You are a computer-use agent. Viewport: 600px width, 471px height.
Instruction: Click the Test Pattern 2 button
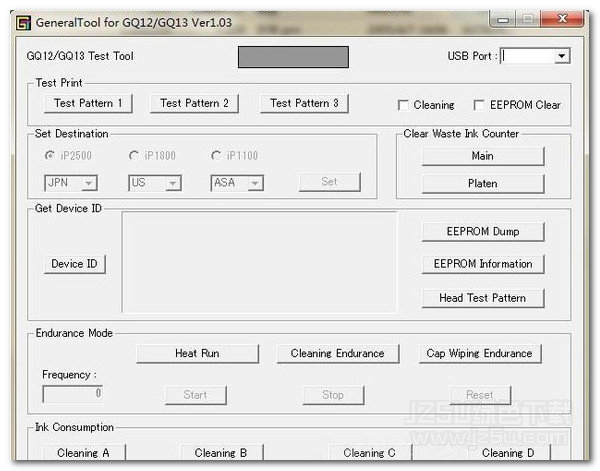click(x=194, y=103)
